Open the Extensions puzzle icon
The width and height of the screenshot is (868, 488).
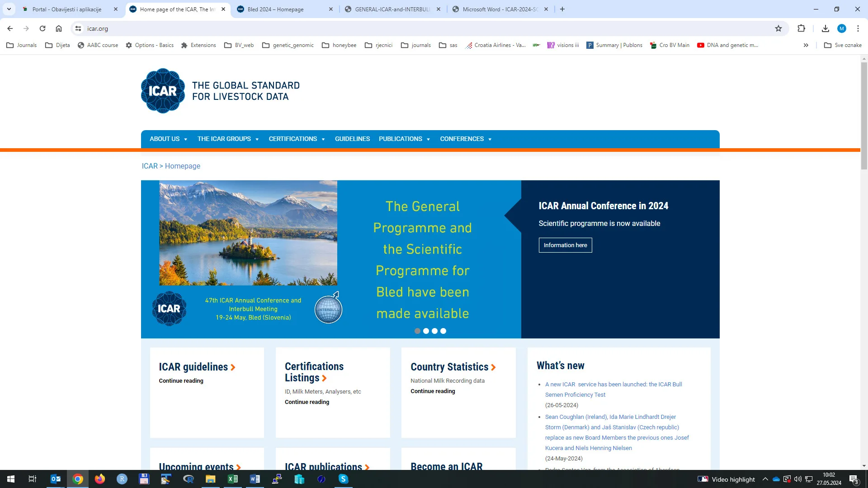point(801,28)
